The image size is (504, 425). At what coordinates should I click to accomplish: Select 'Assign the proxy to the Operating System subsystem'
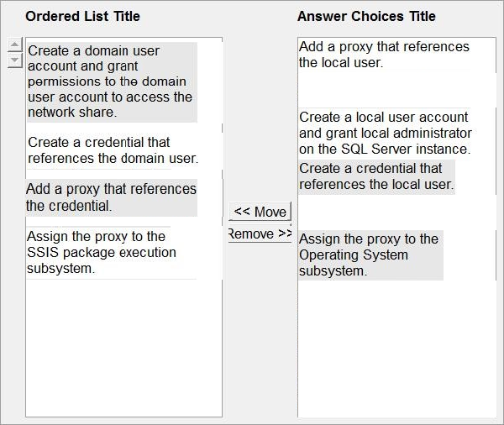click(x=370, y=255)
